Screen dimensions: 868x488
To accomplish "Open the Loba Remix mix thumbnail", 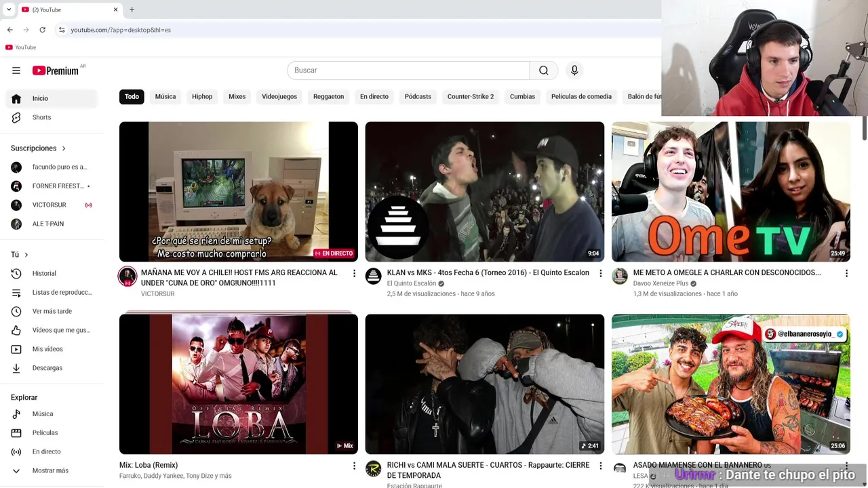I will 239,384.
